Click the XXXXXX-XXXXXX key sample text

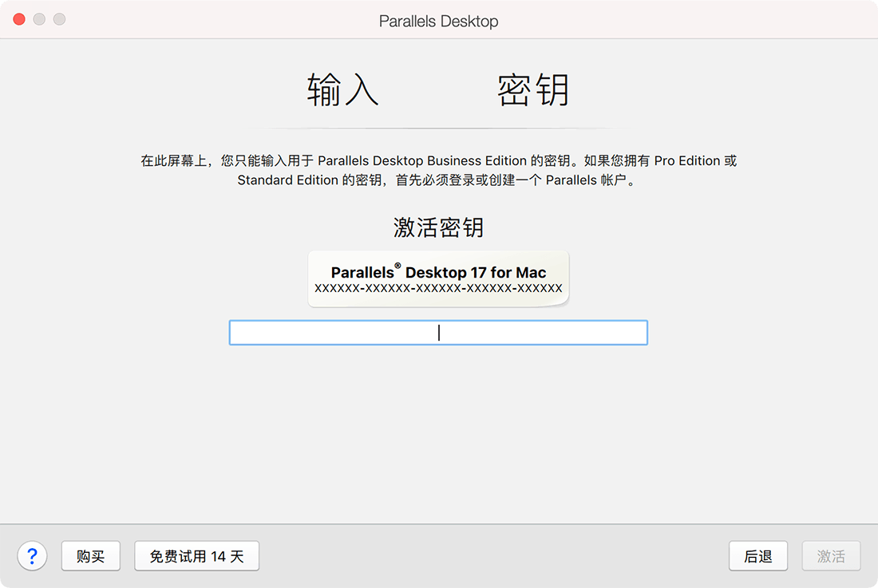438,288
